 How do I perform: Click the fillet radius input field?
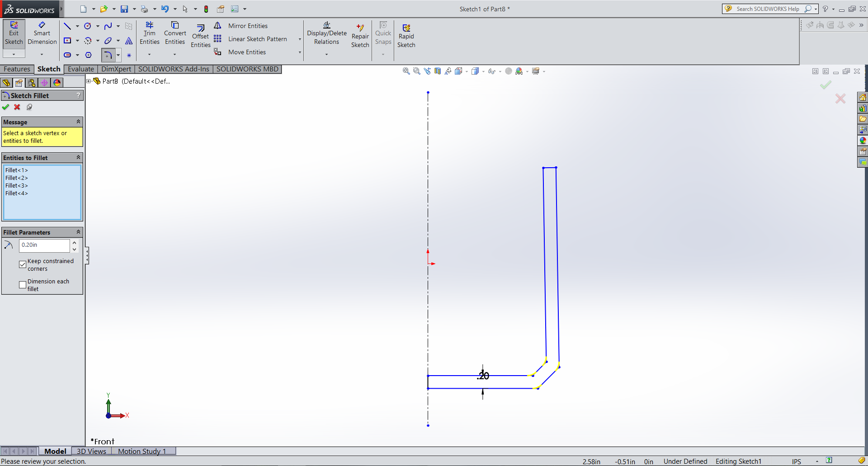click(x=44, y=245)
